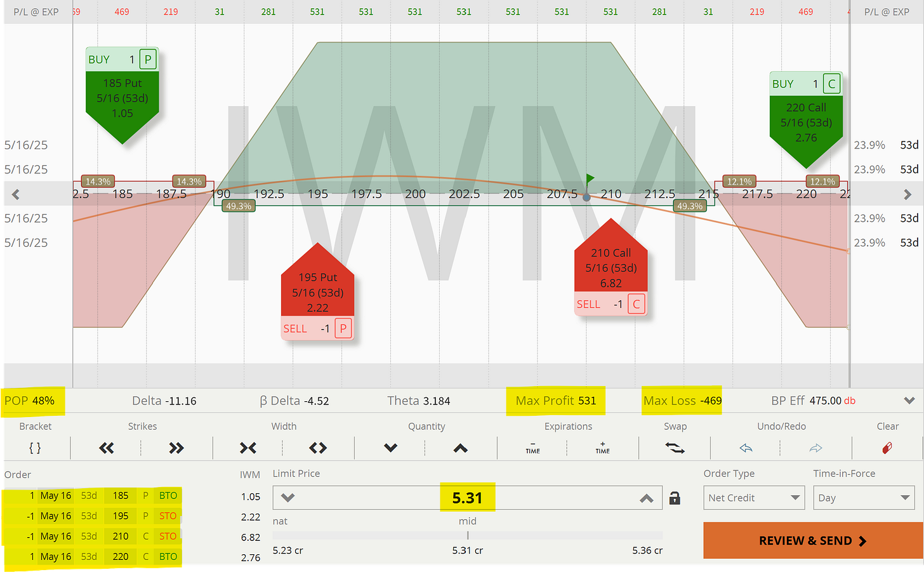Image resolution: width=924 pixels, height=572 pixels.
Task: Click May 16 expiration on the 220 row
Action: click(56, 557)
